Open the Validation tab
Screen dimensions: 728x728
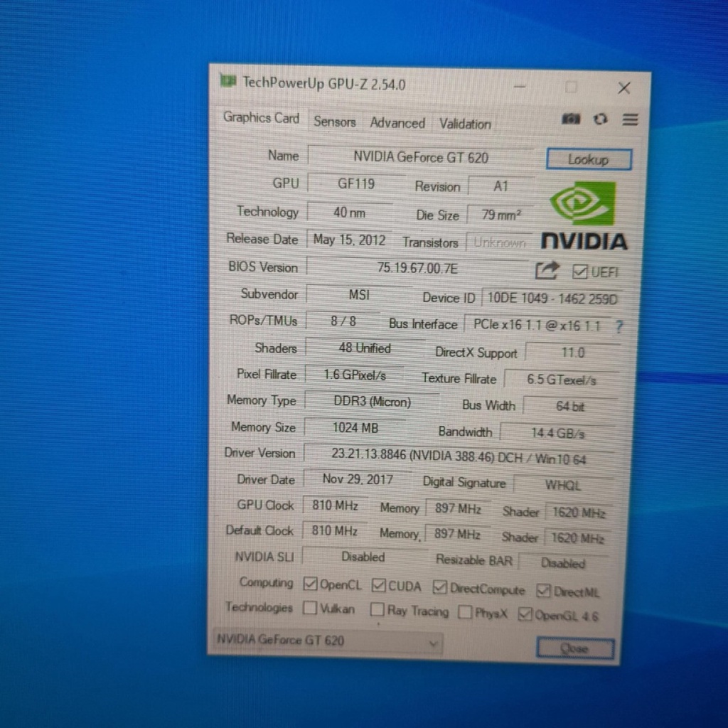tap(465, 124)
